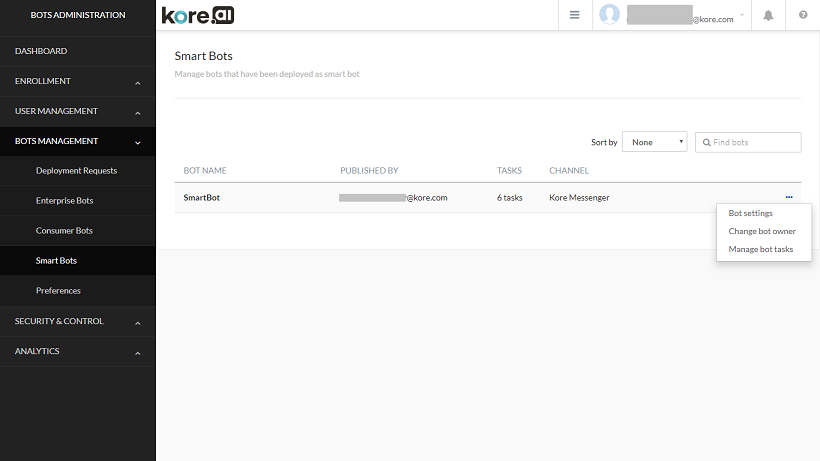Viewport: 820px width, 461px height.
Task: Go to the Dashboard page
Action: tap(41, 51)
